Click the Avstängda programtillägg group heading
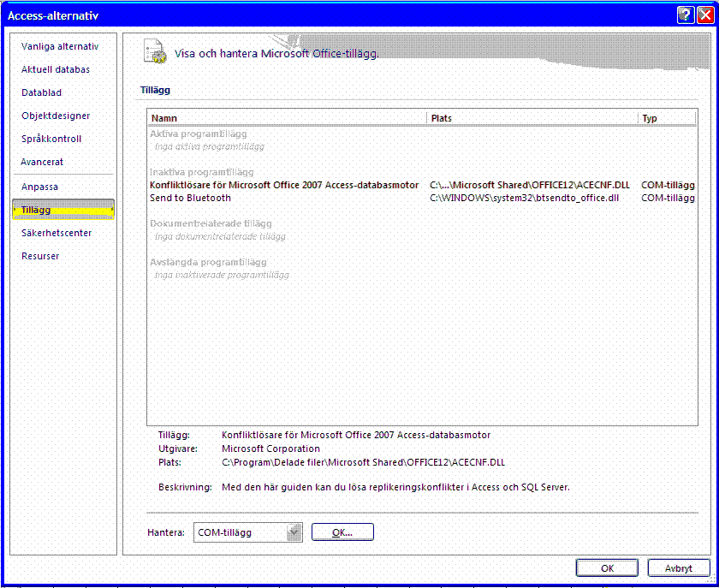The image size is (719, 588). (208, 263)
